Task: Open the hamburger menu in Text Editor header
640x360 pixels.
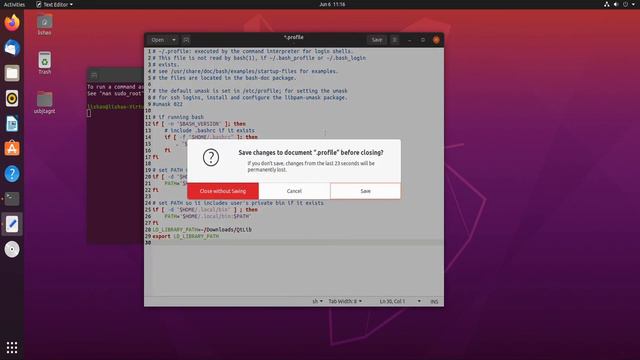Action: click(395, 40)
